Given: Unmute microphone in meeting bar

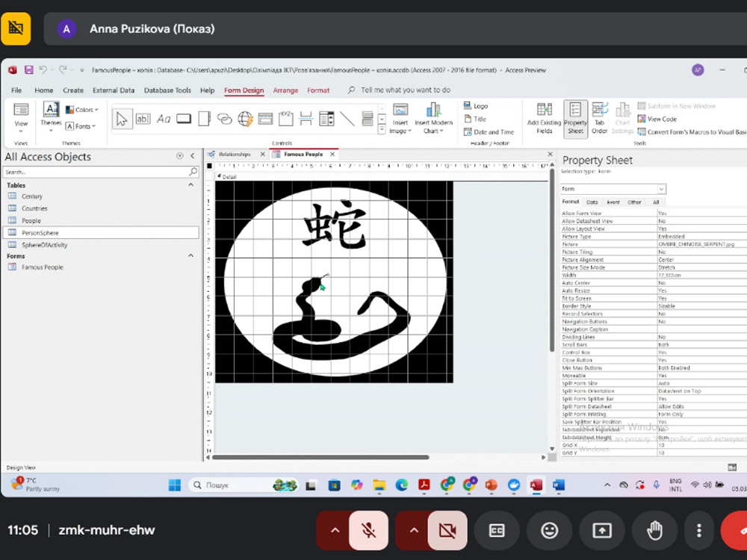Looking at the screenshot, I should click(x=368, y=530).
